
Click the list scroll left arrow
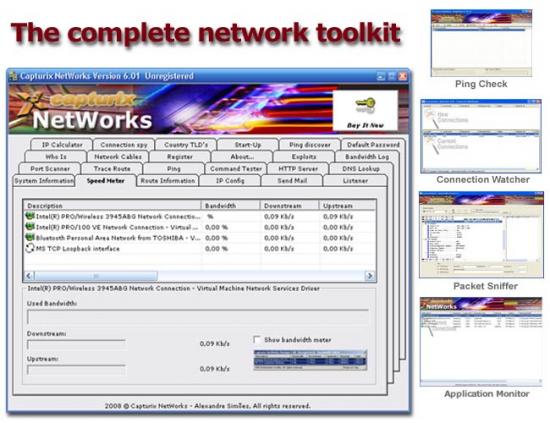[x=29, y=276]
